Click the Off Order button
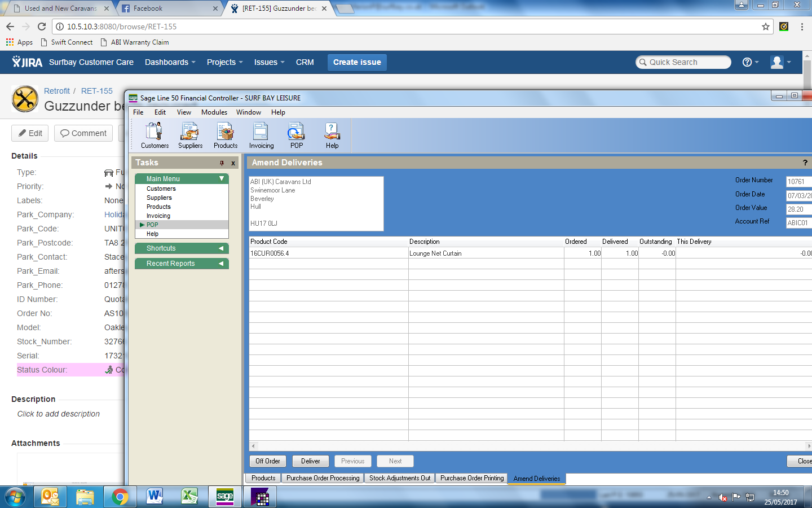The height and width of the screenshot is (508, 812). [267, 461]
